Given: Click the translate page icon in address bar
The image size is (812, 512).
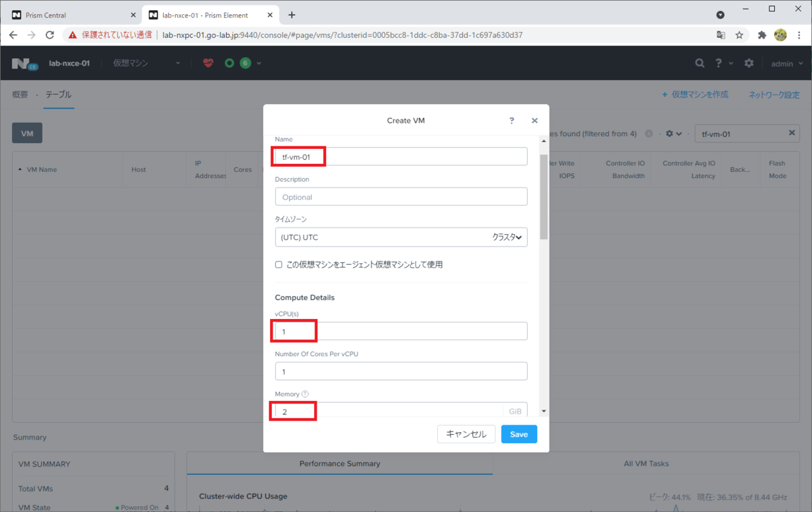Looking at the screenshot, I should (721, 35).
